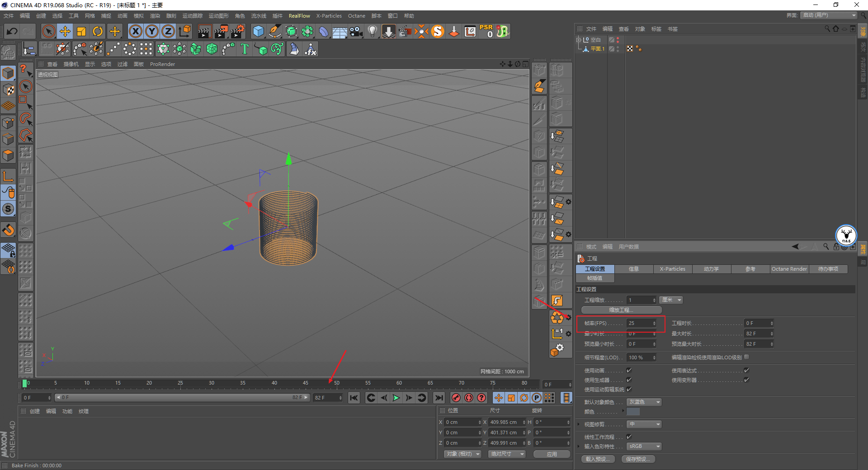This screenshot has width=868, height=470.
Task: Uncheck the 使用表达式 checkbox
Action: (746, 371)
